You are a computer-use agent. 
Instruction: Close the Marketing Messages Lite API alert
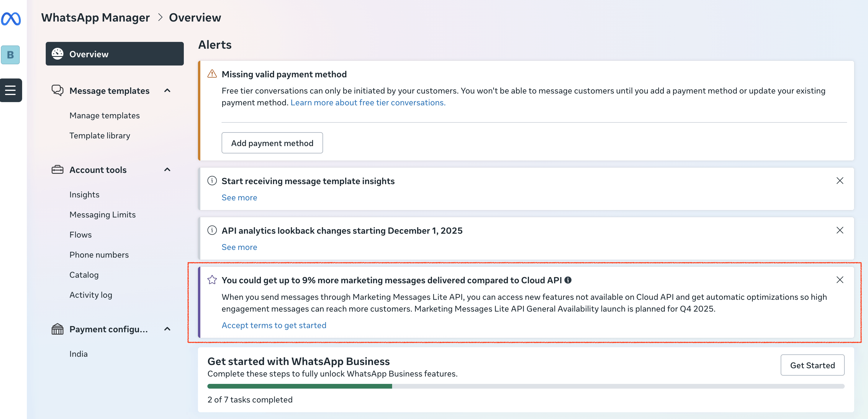pyautogui.click(x=840, y=280)
